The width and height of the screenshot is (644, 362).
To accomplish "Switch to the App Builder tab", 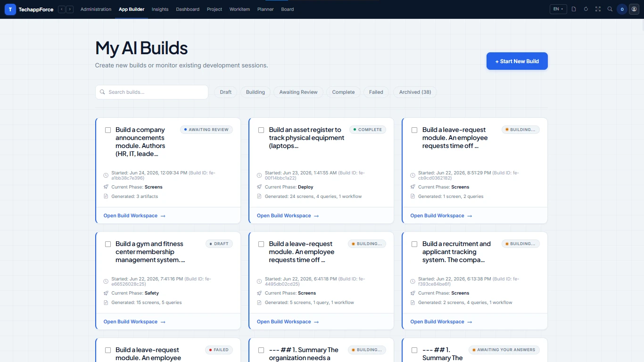I will 132,9.
